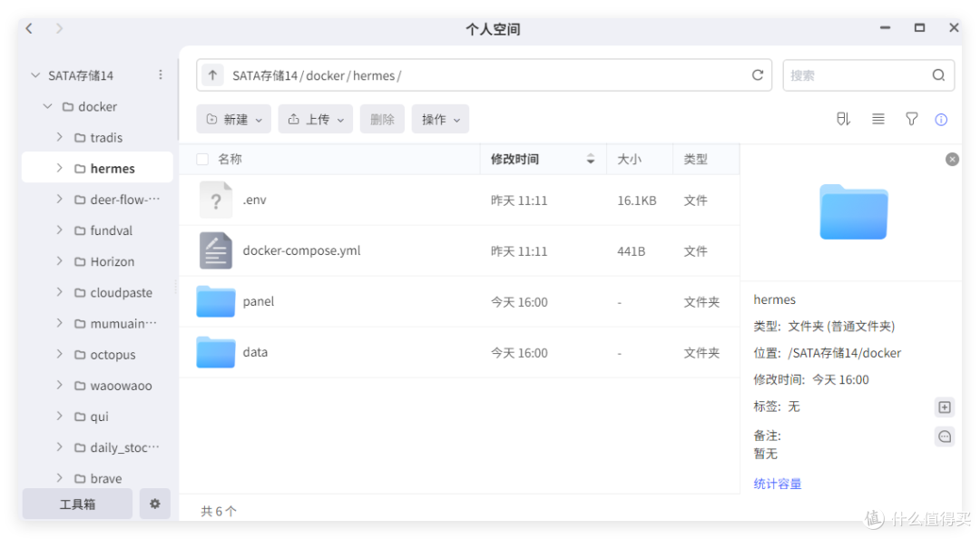Open the 上传 dropdown
This screenshot has height=539, width=980.
(x=316, y=119)
